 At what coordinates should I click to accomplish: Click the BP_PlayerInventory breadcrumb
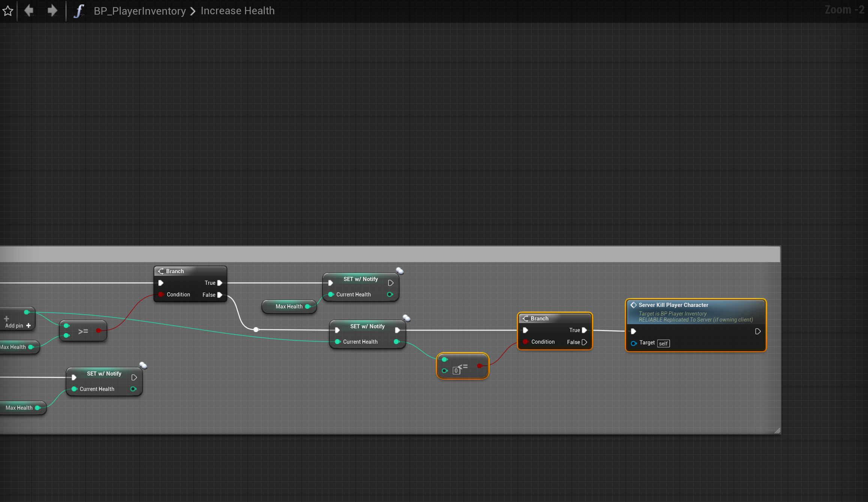pyautogui.click(x=140, y=11)
